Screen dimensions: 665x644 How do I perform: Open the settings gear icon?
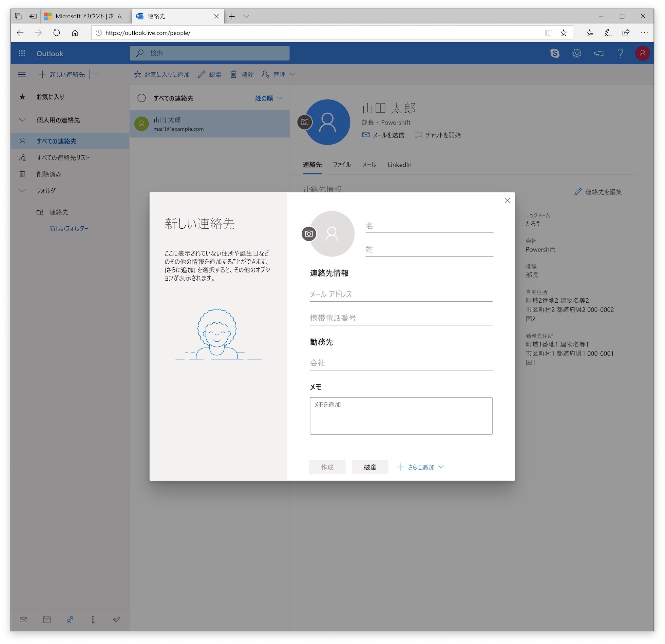[577, 53]
